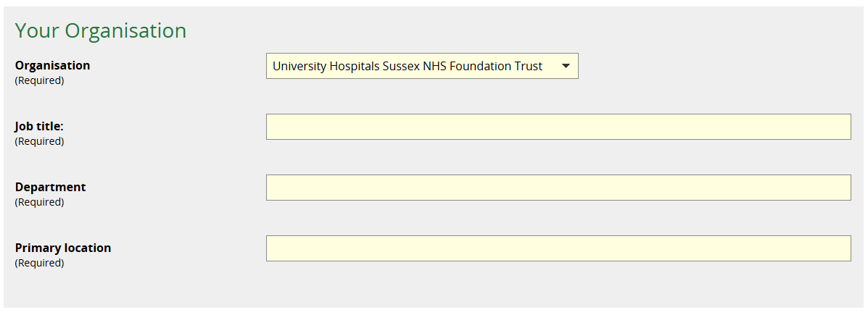Click the 'Job title:' field label
The width and height of the screenshot is (868, 315).
[x=39, y=126]
